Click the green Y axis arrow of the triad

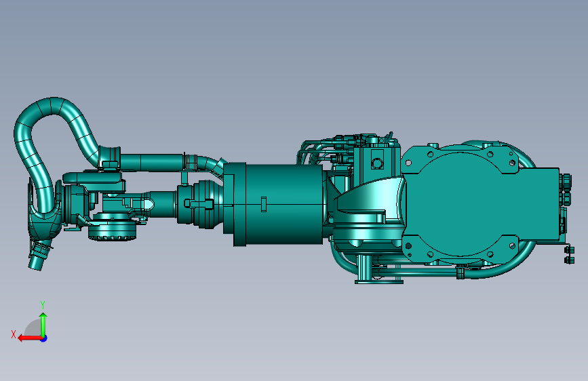(43, 324)
